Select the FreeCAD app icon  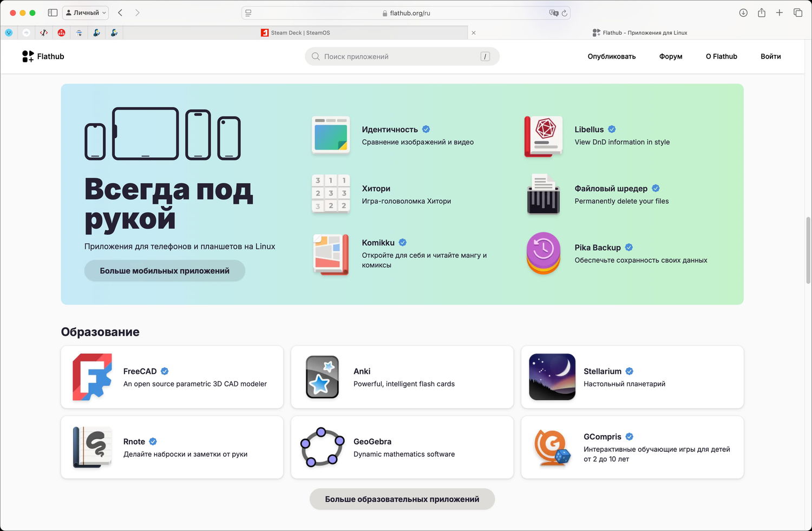tap(91, 377)
